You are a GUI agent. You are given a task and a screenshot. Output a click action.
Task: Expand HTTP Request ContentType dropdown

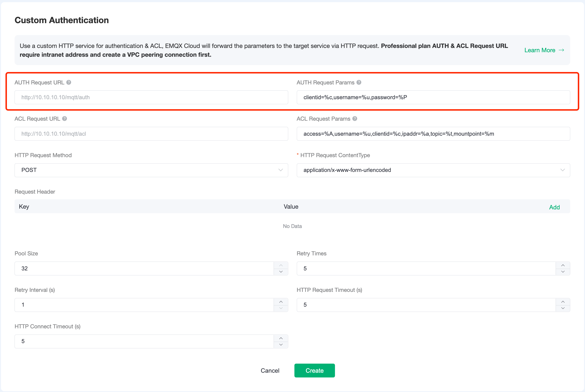pyautogui.click(x=433, y=170)
